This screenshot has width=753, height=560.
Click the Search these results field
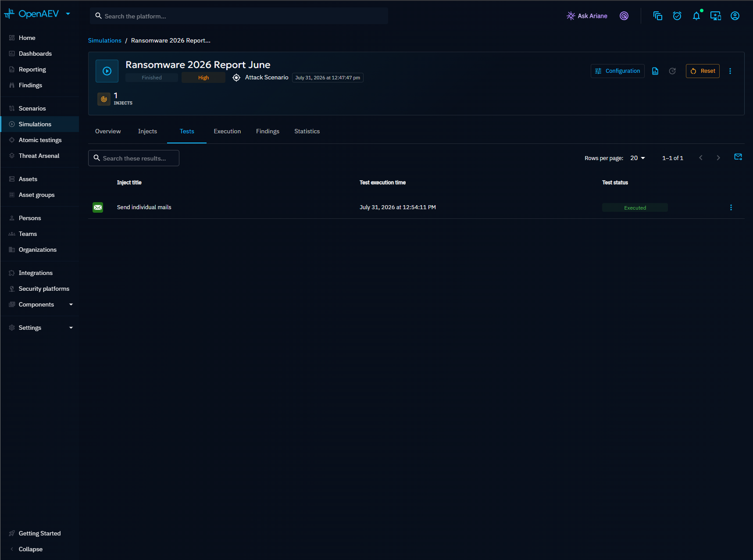pos(134,158)
